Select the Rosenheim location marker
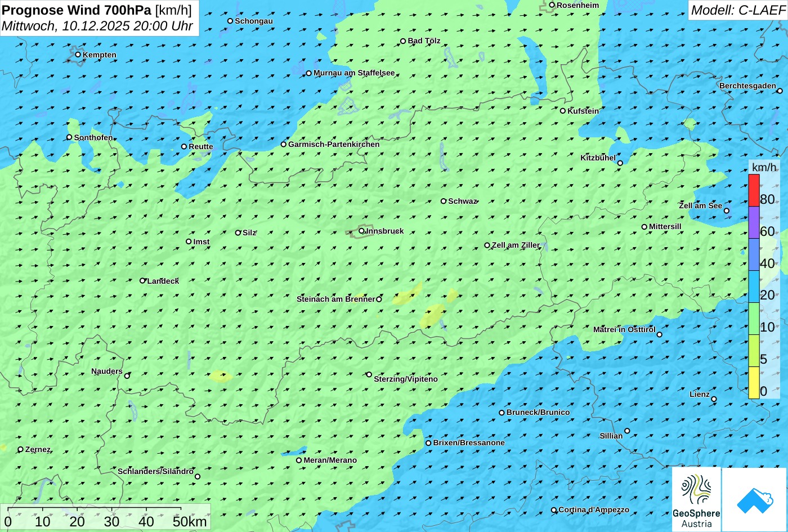This screenshot has width=788, height=532. coord(552,5)
